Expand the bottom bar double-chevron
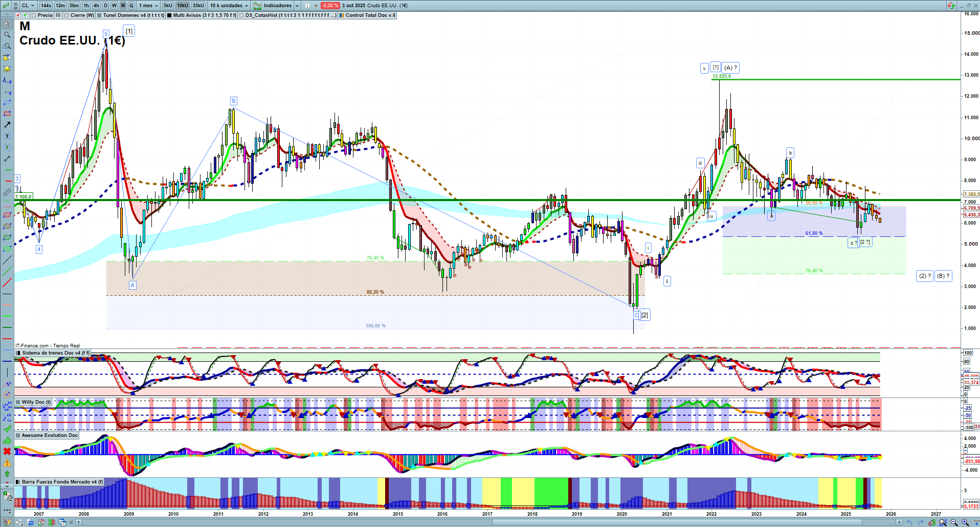 72,522
